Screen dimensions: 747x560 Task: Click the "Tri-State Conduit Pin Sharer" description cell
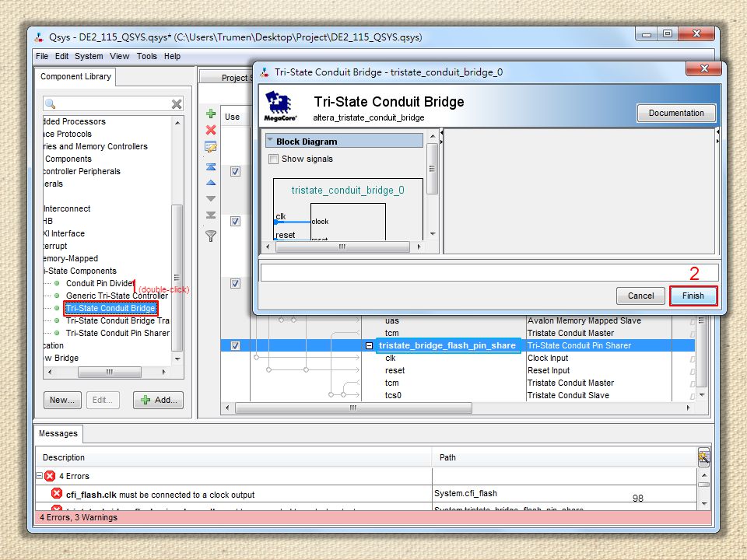(579, 345)
